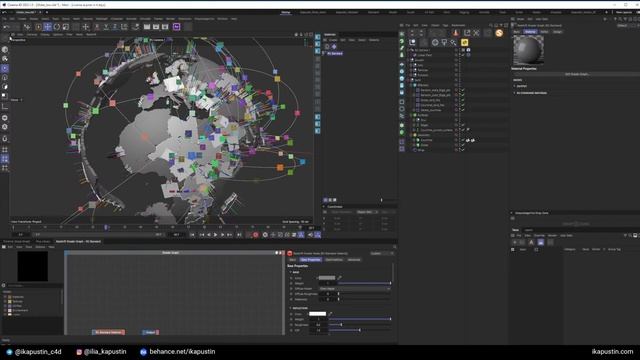Click the orange Redshift logo icon

(499, 33)
